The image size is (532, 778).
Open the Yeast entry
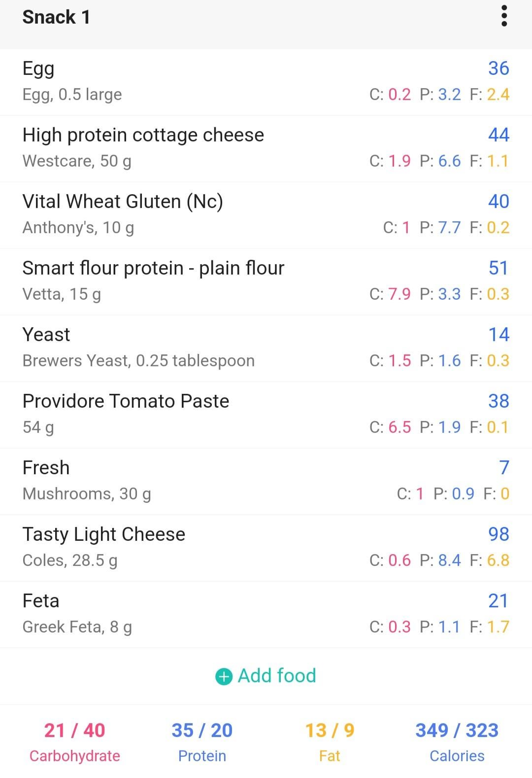point(266,348)
